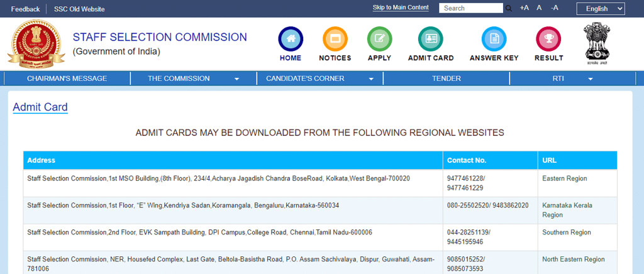Click the SSC emblem logo
The image size is (644, 274).
(x=36, y=44)
